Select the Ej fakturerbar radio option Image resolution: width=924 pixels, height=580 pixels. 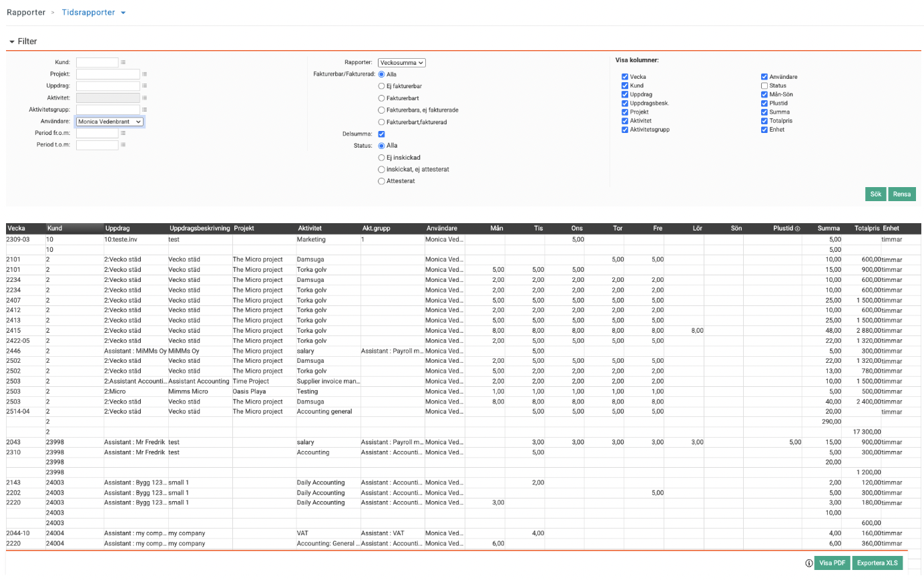pos(381,86)
